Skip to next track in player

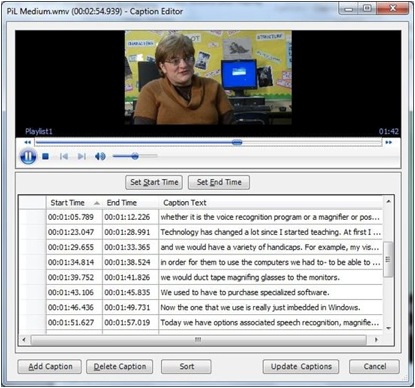pos(82,156)
